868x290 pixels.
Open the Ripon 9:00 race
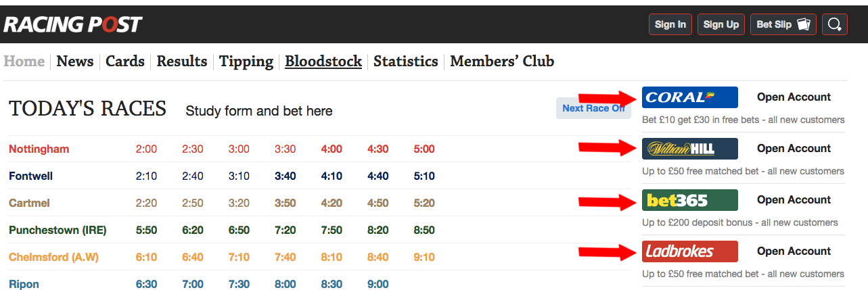(378, 284)
